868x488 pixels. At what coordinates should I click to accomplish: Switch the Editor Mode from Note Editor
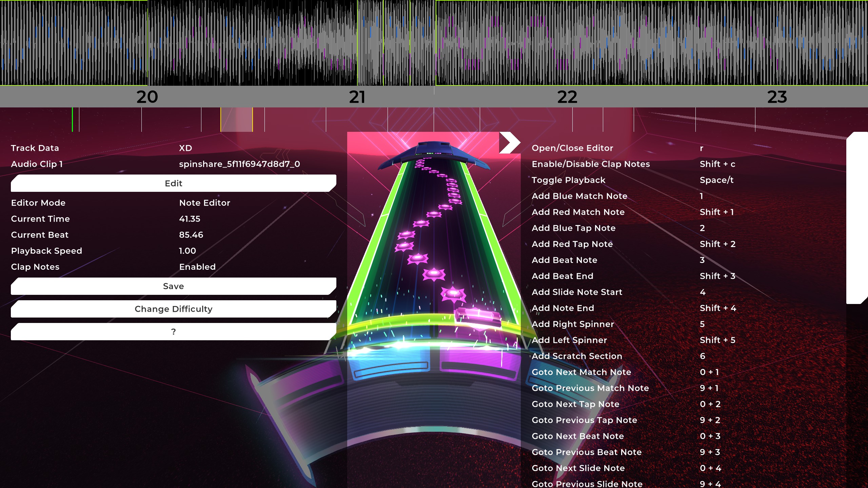[204, 203]
